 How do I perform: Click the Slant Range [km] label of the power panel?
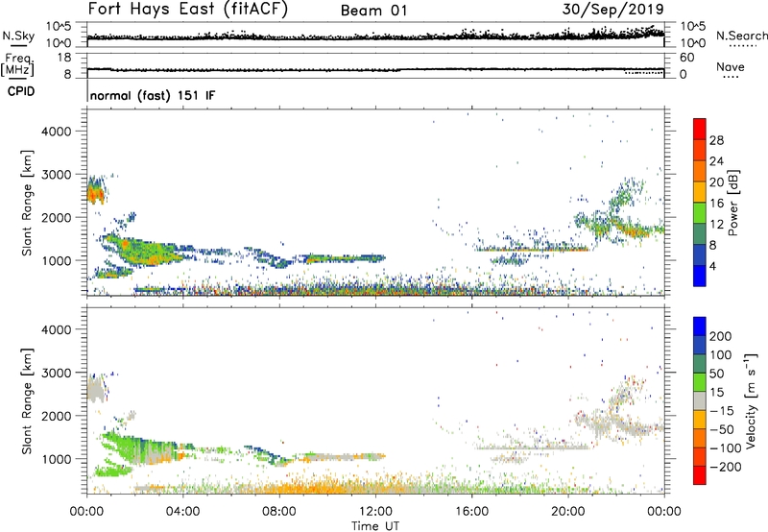pyautogui.click(x=27, y=203)
